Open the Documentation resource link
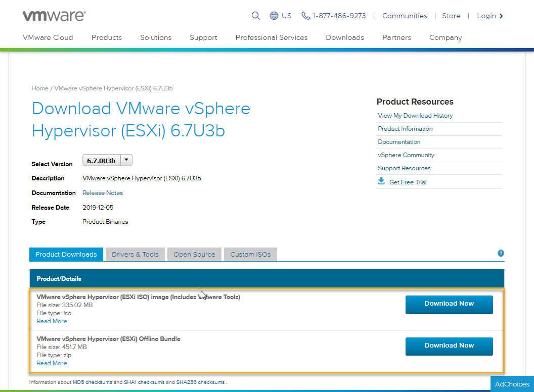Image resolution: width=534 pixels, height=392 pixels. [x=399, y=142]
